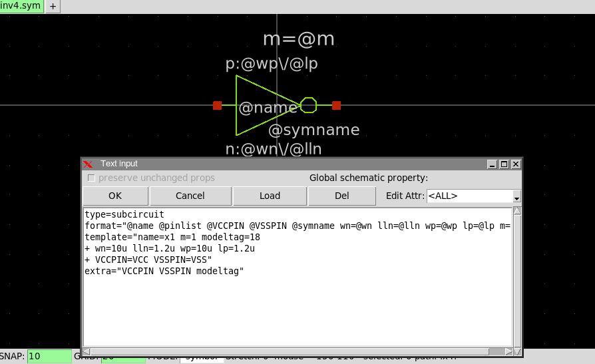Expand the Edit Attr dropdown
This screenshot has width=595, height=364.
pos(516,196)
